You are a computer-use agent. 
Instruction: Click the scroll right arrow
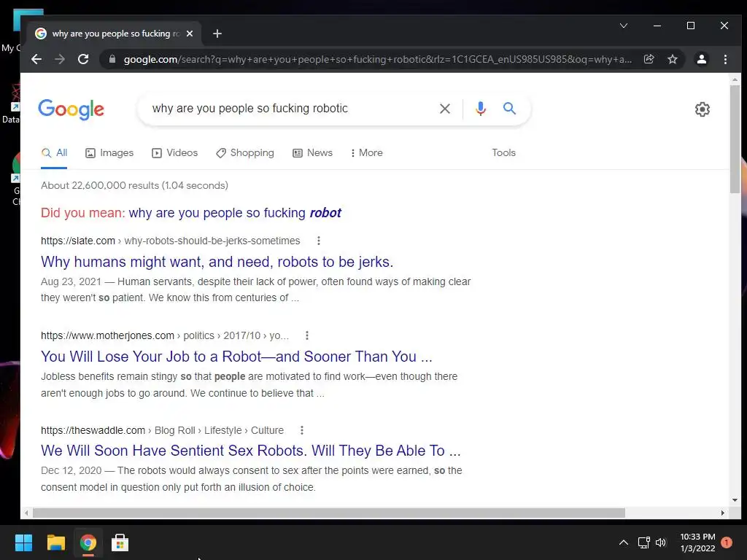[723, 513]
